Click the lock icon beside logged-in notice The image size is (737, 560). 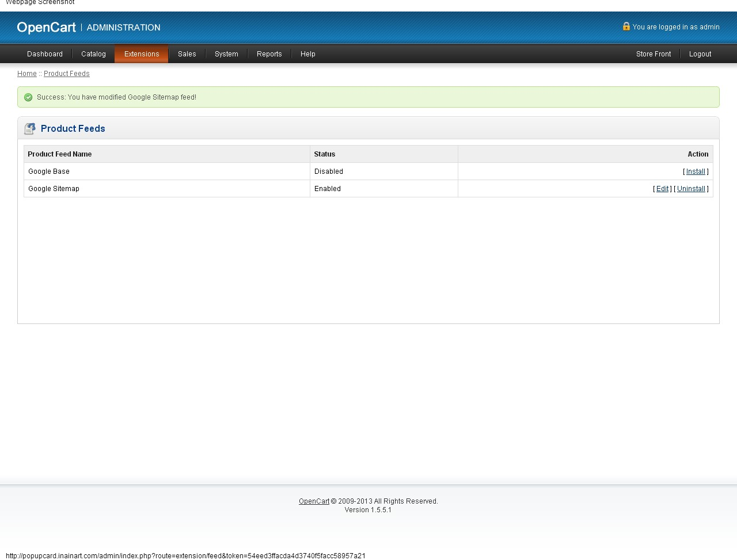pos(626,26)
